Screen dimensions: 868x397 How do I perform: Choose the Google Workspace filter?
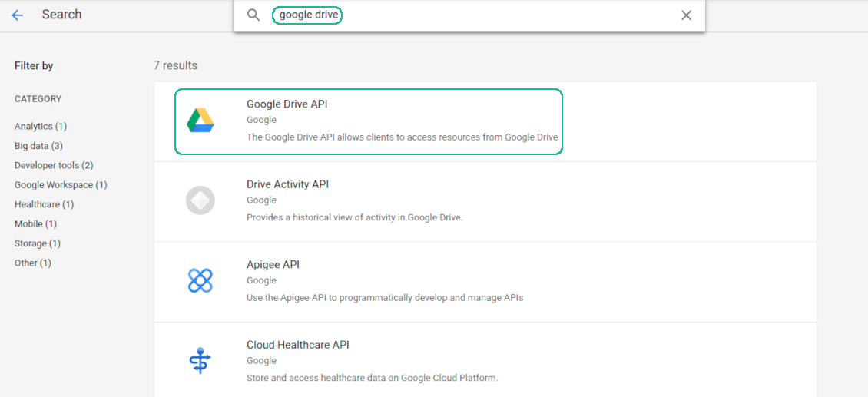(x=61, y=185)
